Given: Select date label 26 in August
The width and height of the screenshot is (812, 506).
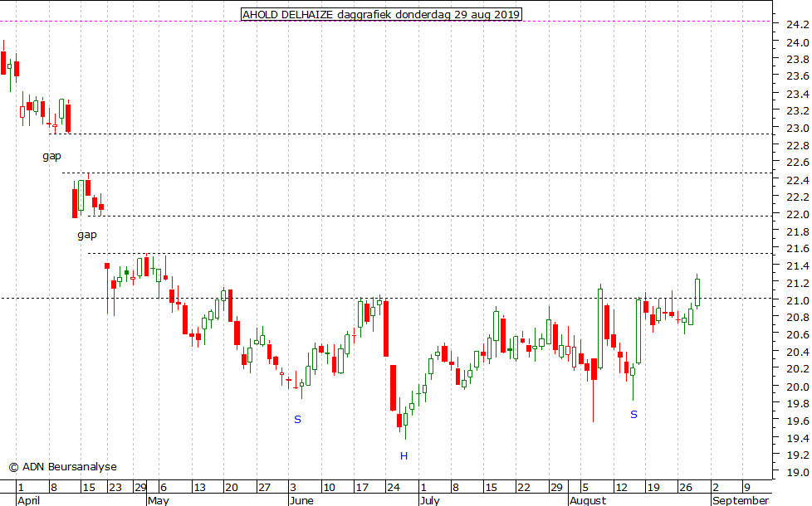Looking at the screenshot, I should 686,488.
